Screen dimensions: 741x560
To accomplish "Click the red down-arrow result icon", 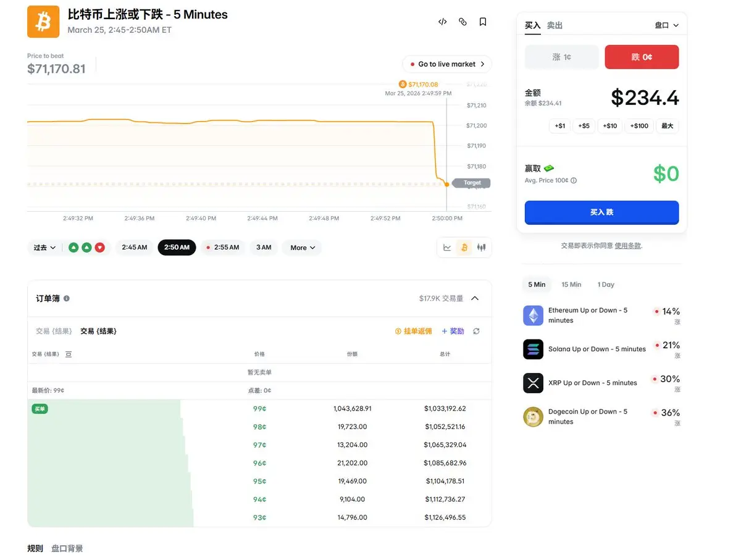I will coord(99,248).
